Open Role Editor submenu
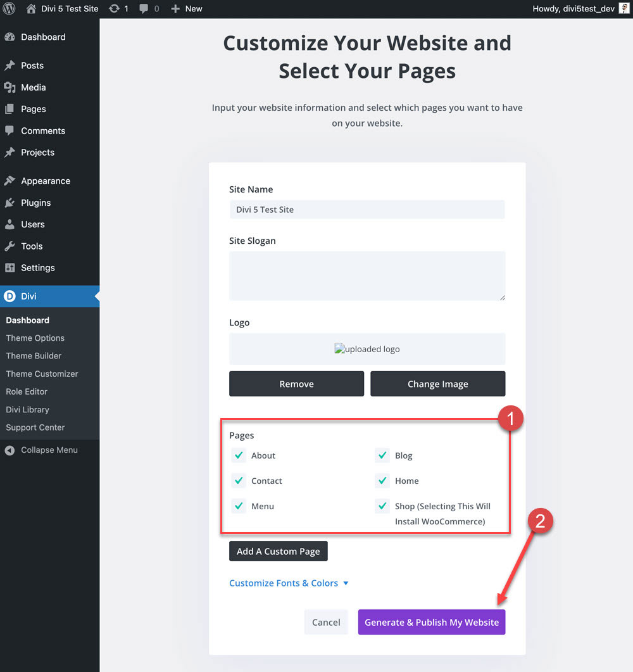This screenshot has width=633, height=672. click(x=27, y=391)
